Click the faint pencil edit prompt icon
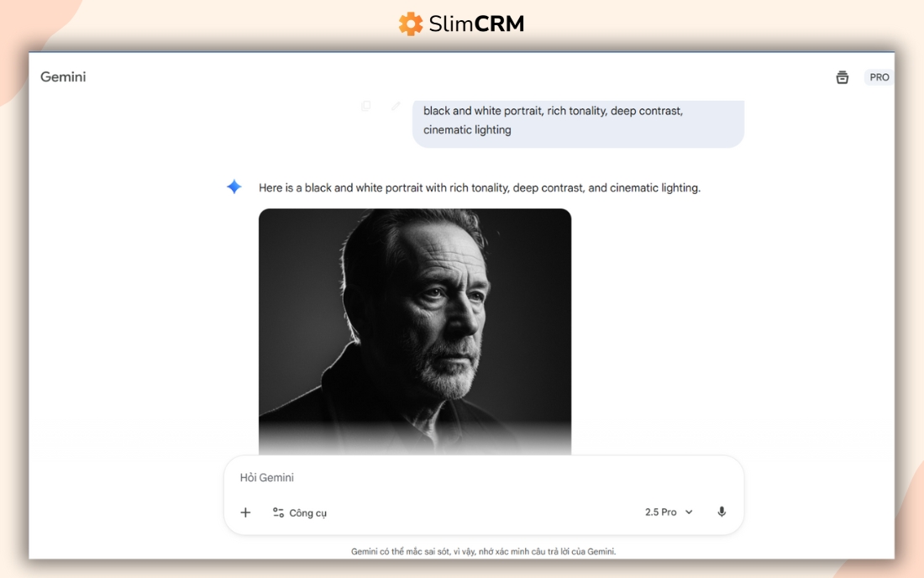 pyautogui.click(x=396, y=106)
